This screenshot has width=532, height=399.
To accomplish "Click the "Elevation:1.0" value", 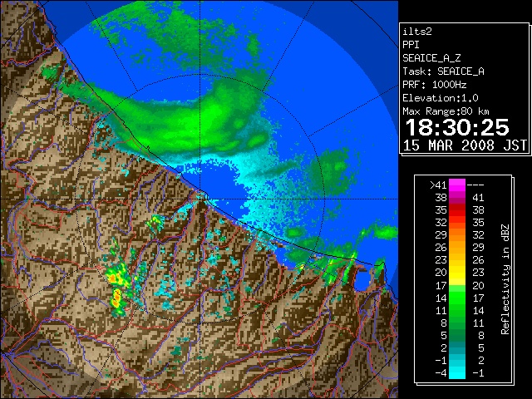I will (x=441, y=98).
